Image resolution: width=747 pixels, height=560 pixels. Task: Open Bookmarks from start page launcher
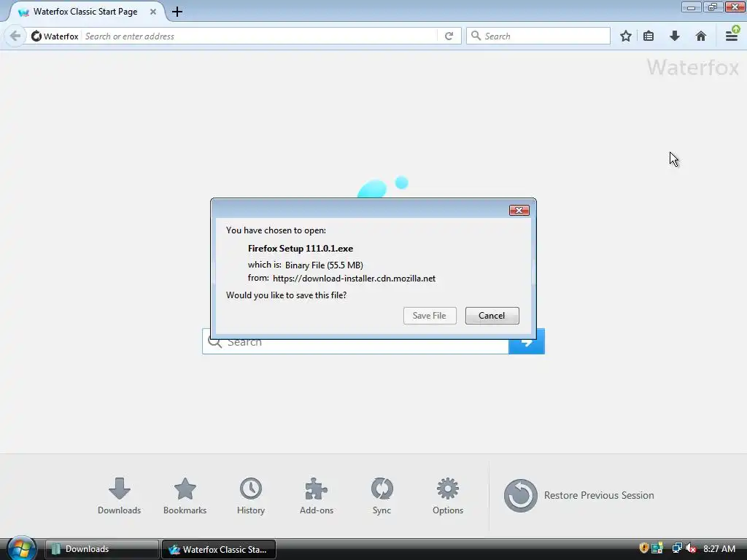click(185, 496)
